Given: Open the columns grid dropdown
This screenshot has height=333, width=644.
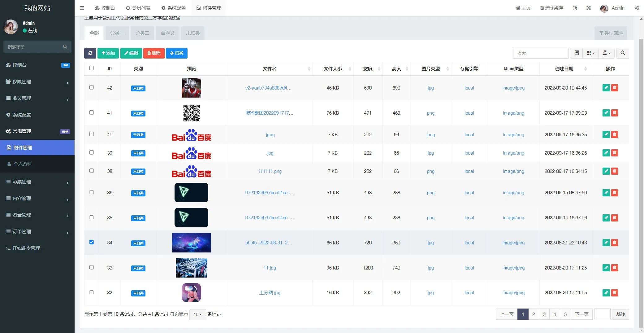Looking at the screenshot, I should pyautogui.click(x=590, y=53).
